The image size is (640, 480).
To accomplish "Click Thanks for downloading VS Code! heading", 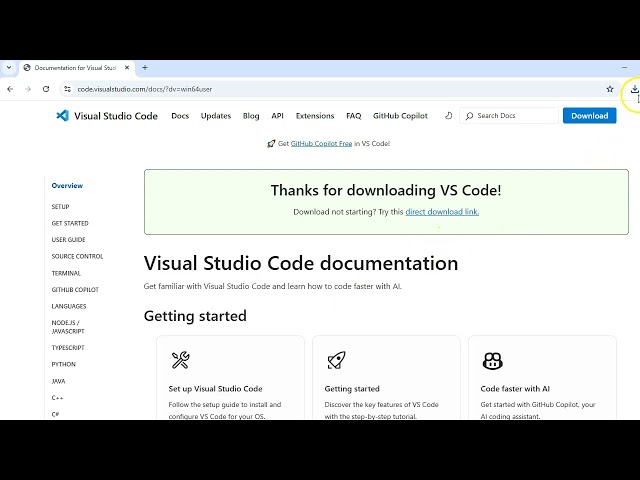I will tap(386, 190).
